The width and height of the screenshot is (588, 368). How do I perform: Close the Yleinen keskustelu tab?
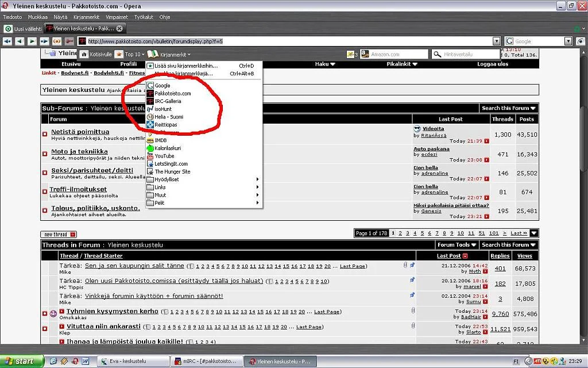119,28
